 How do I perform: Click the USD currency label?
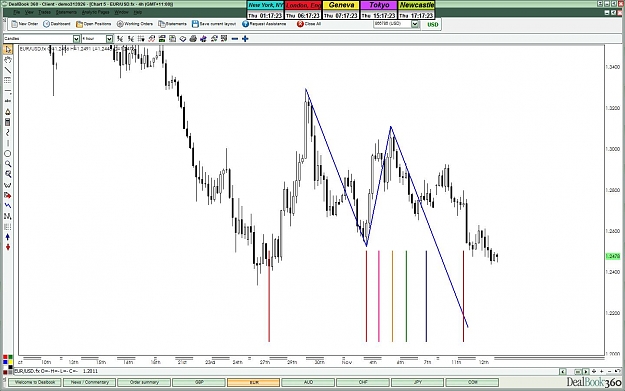[432, 24]
